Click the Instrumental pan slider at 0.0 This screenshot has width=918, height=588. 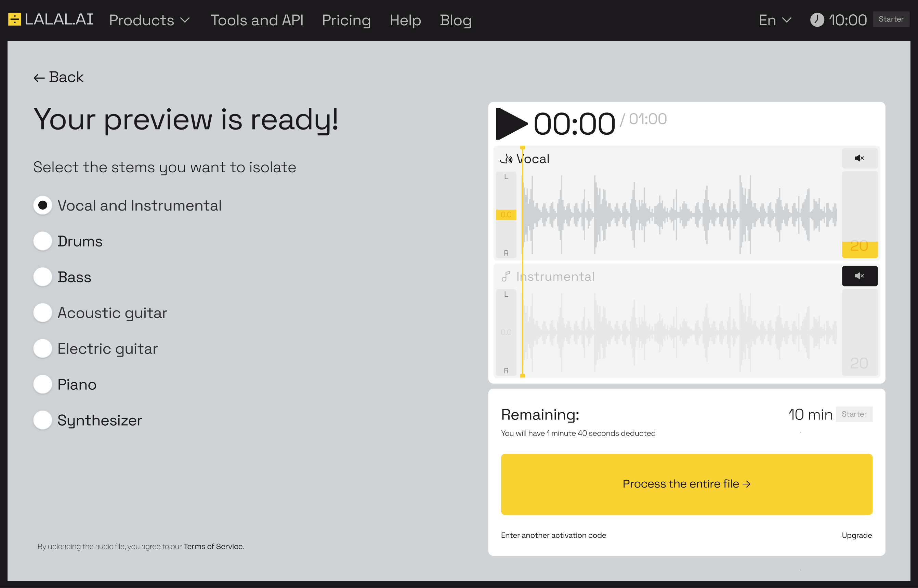(506, 332)
